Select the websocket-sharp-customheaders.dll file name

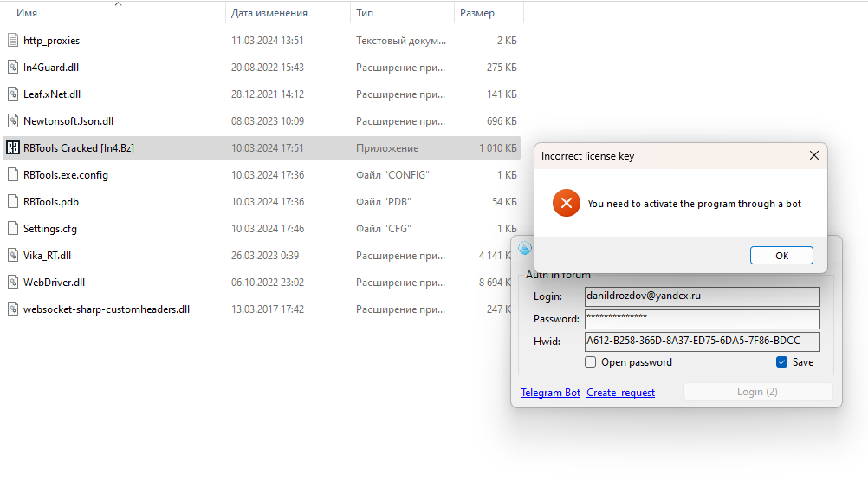coord(107,309)
